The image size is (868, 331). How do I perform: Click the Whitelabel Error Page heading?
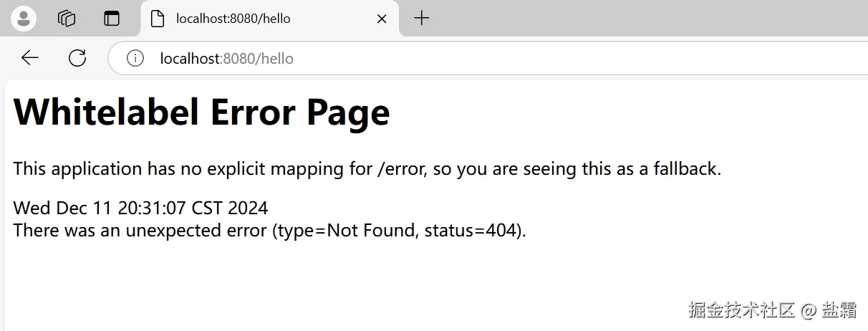click(201, 112)
